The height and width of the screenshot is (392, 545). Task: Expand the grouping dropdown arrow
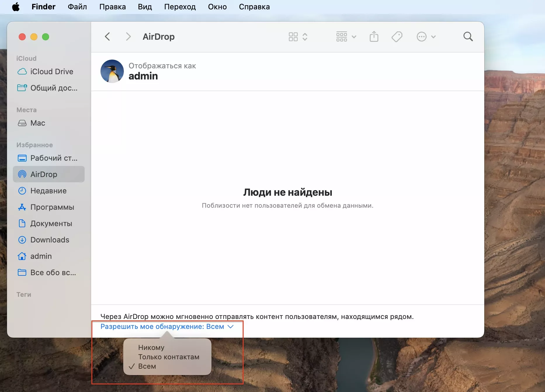(354, 37)
